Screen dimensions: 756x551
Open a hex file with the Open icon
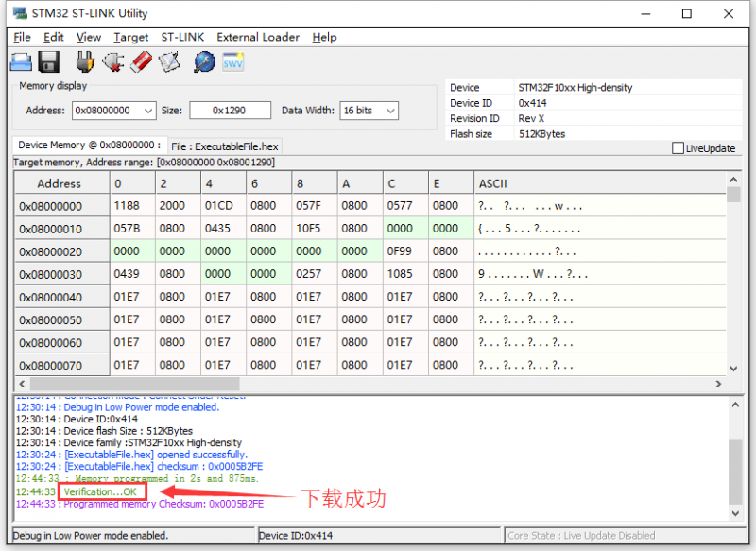(21, 61)
